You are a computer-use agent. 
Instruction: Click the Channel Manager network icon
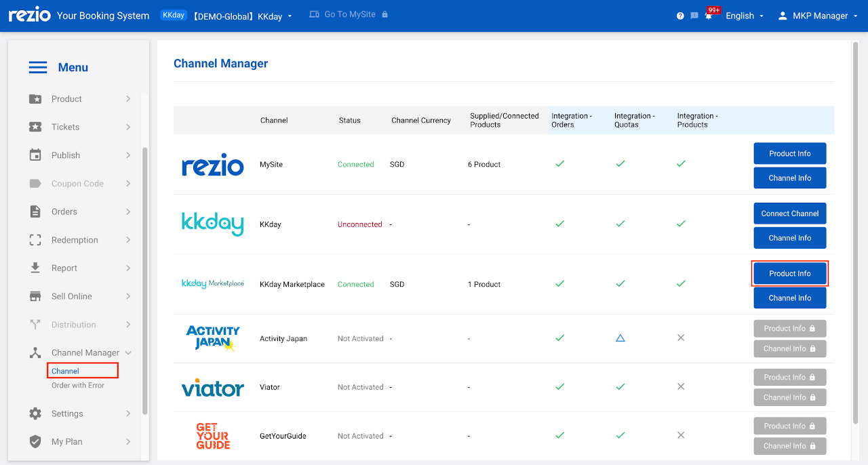pos(35,352)
